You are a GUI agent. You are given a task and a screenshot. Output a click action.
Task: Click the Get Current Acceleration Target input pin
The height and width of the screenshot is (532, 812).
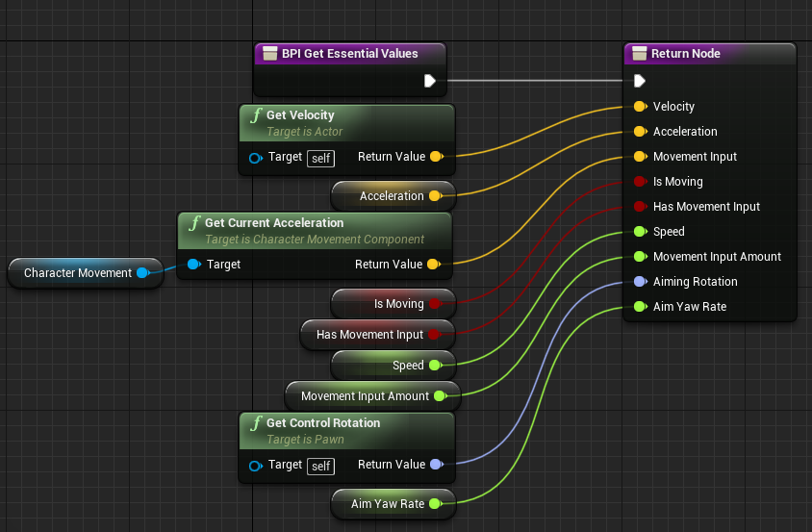[x=192, y=265]
